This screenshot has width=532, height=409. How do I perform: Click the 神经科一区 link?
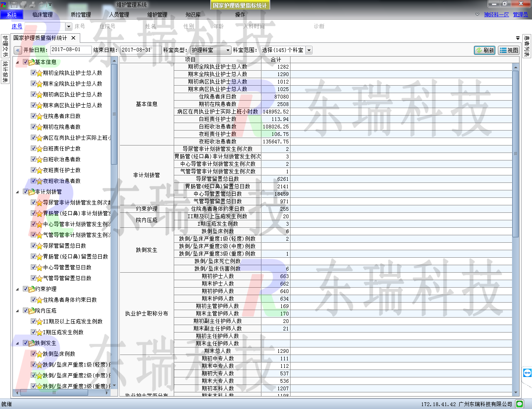(x=496, y=15)
